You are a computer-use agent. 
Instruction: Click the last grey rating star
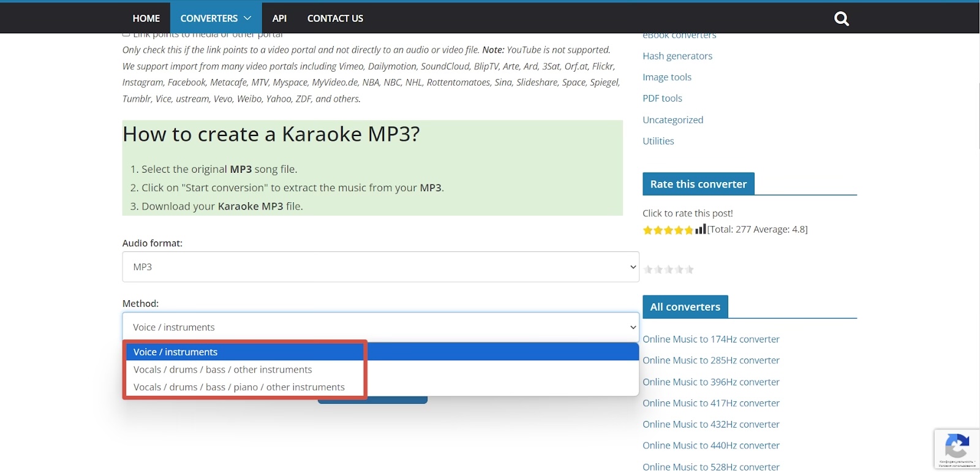(x=690, y=270)
